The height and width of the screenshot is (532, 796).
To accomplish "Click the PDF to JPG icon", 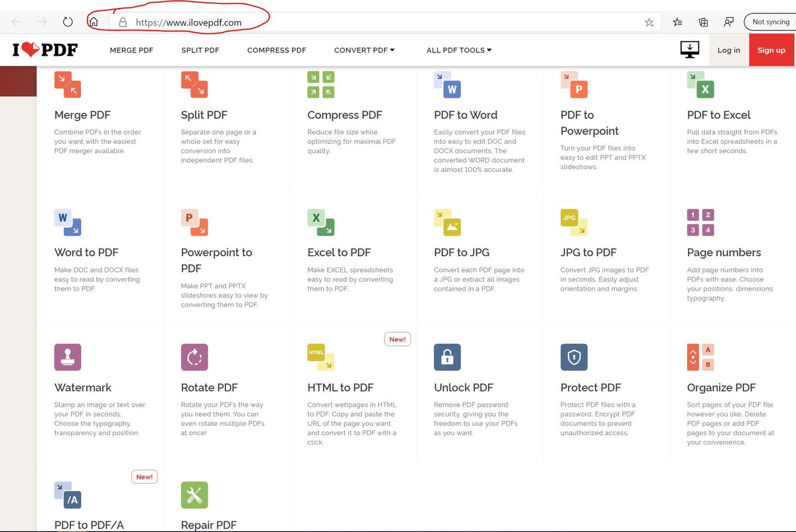I will tap(448, 222).
